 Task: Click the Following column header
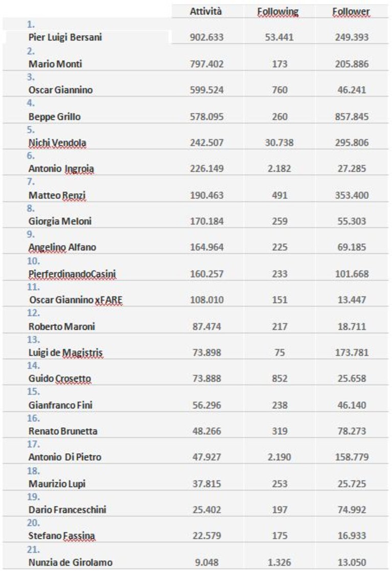278,12
